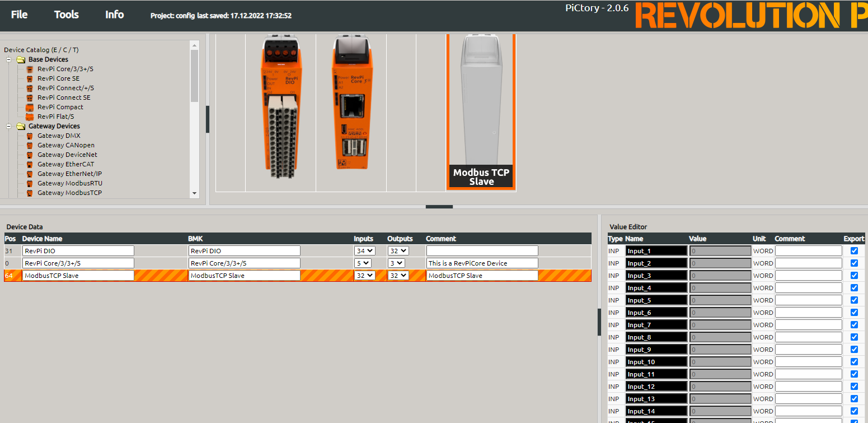Image resolution: width=868 pixels, height=423 pixels.
Task: Open the Info menu
Action: coord(114,15)
